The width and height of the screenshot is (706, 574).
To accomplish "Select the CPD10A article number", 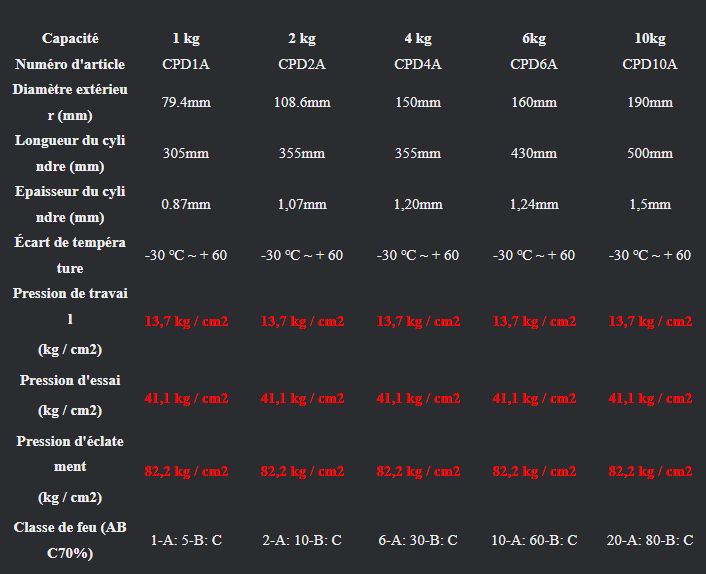I will click(x=650, y=64).
